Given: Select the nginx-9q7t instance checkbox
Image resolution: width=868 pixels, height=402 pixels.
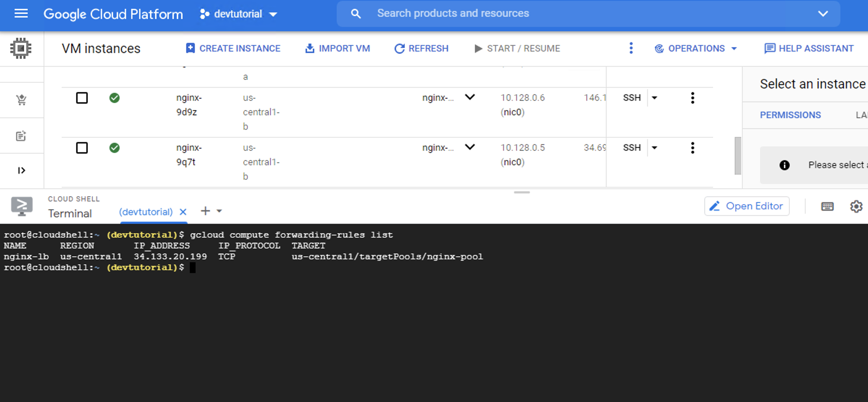Looking at the screenshot, I should (82, 148).
